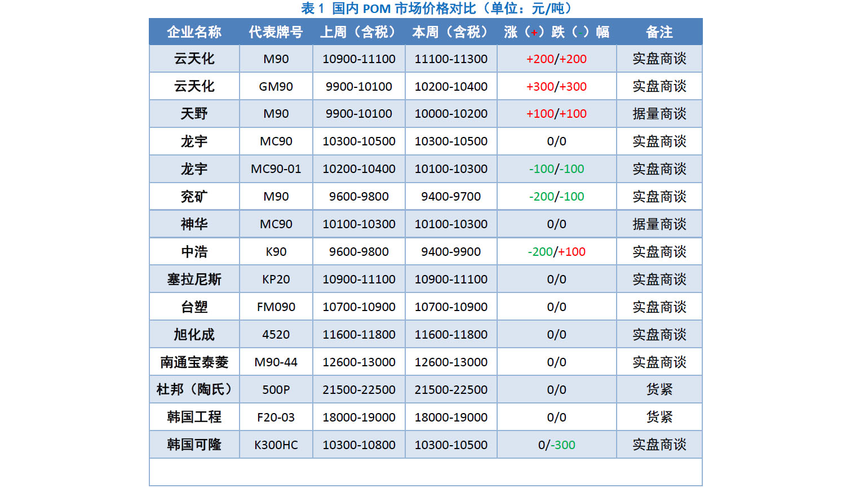
Task: Click the 'KP20' grade cell
Action: click(x=276, y=280)
